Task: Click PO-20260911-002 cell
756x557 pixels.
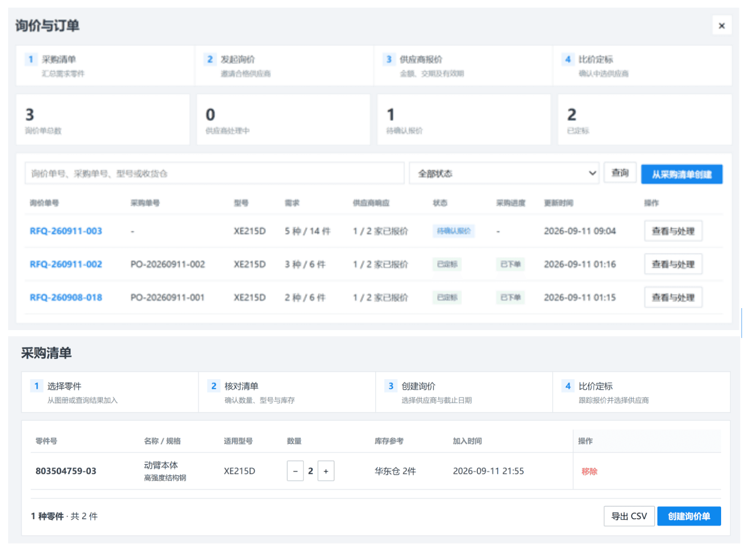Action: (168, 264)
